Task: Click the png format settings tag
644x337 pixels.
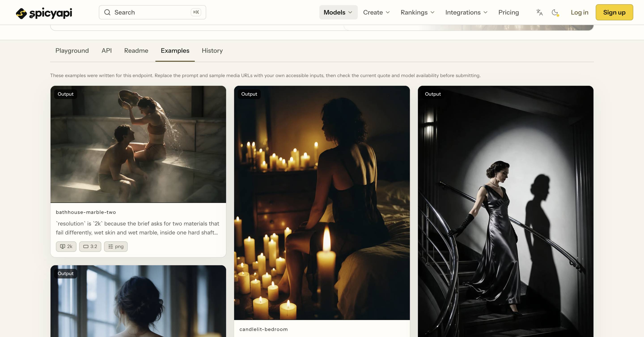Action: click(116, 246)
